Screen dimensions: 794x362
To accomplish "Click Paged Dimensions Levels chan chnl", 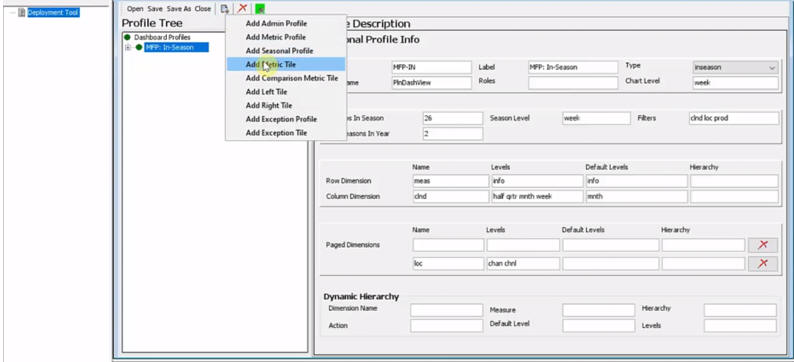I will [x=523, y=263].
